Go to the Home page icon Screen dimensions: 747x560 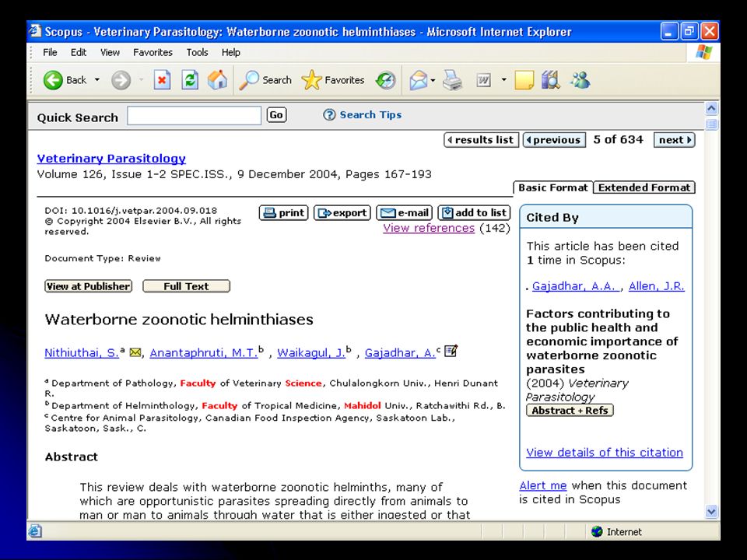[x=217, y=80]
